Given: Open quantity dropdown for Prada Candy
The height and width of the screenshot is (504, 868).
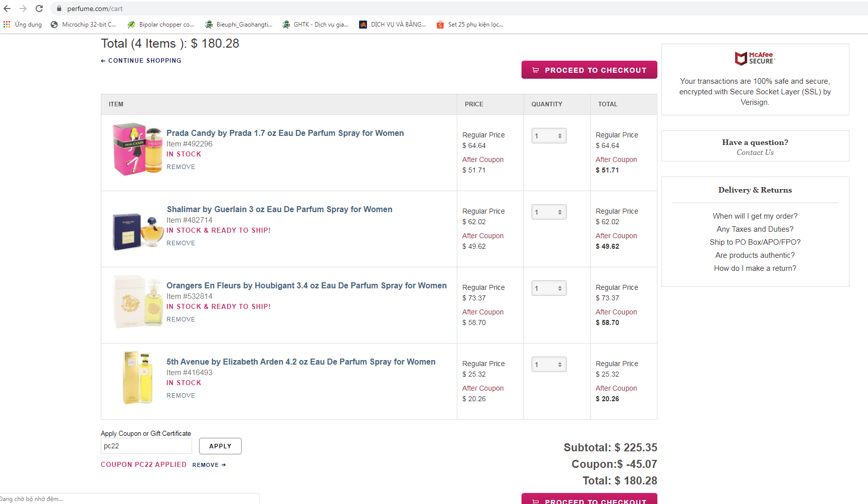Looking at the screenshot, I should pos(549,136).
